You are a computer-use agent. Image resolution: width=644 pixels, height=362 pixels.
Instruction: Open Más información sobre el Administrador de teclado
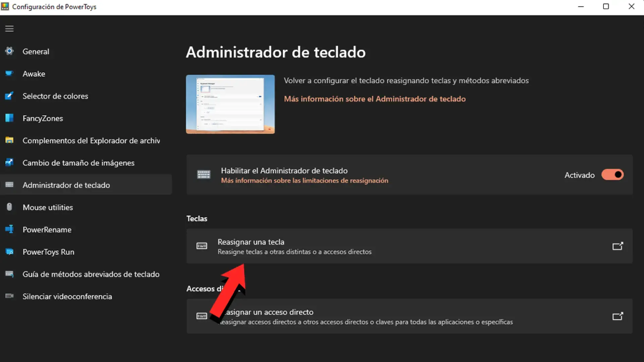tap(375, 99)
